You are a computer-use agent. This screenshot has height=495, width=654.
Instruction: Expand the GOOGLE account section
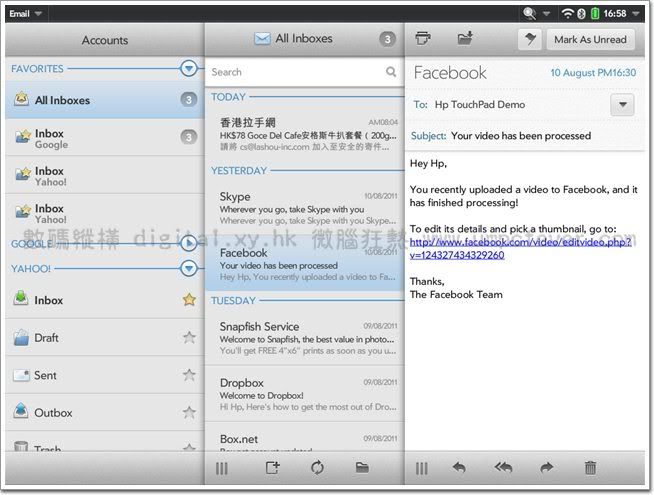[x=188, y=243]
